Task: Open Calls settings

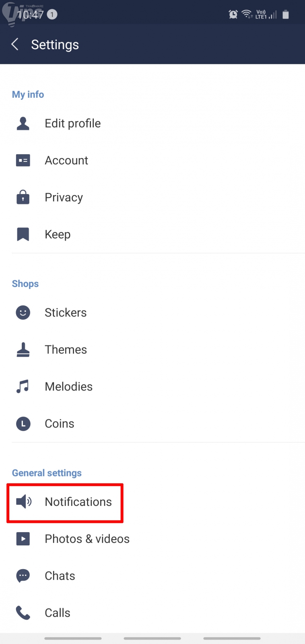Action: (x=58, y=613)
